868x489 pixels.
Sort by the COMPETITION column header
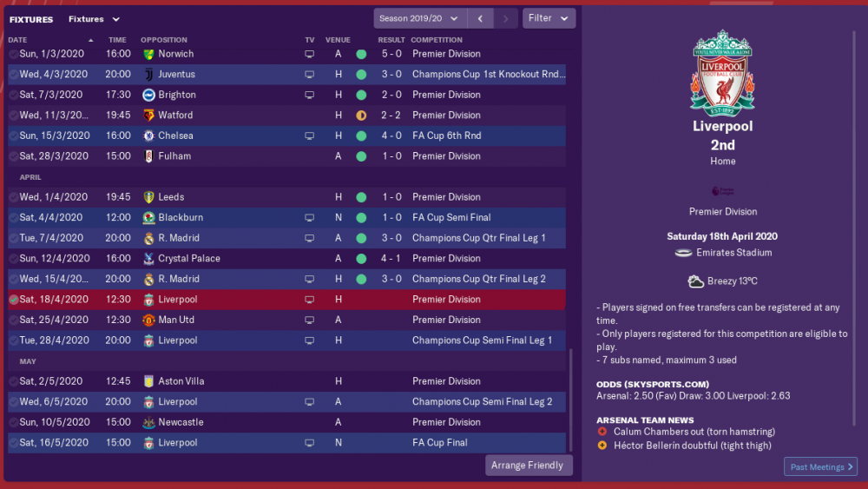(437, 40)
